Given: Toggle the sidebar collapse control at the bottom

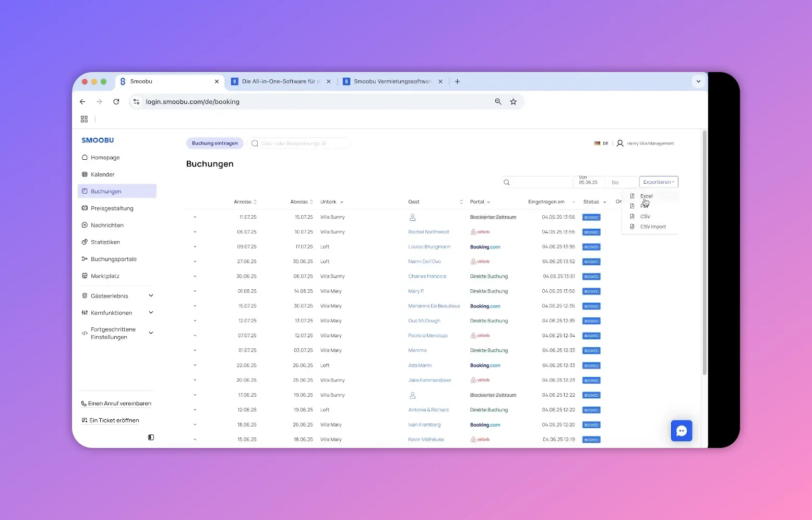Looking at the screenshot, I should click(151, 437).
